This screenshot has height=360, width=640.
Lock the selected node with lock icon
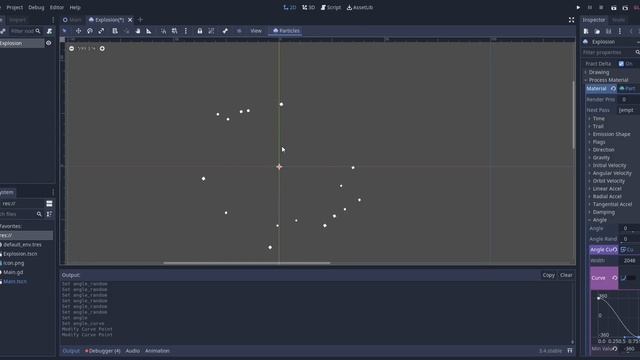coord(200,31)
